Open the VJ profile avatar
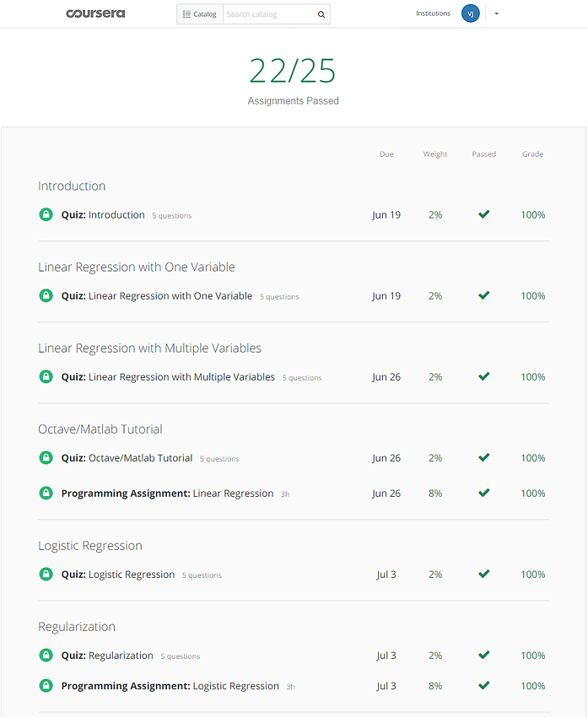 click(470, 13)
